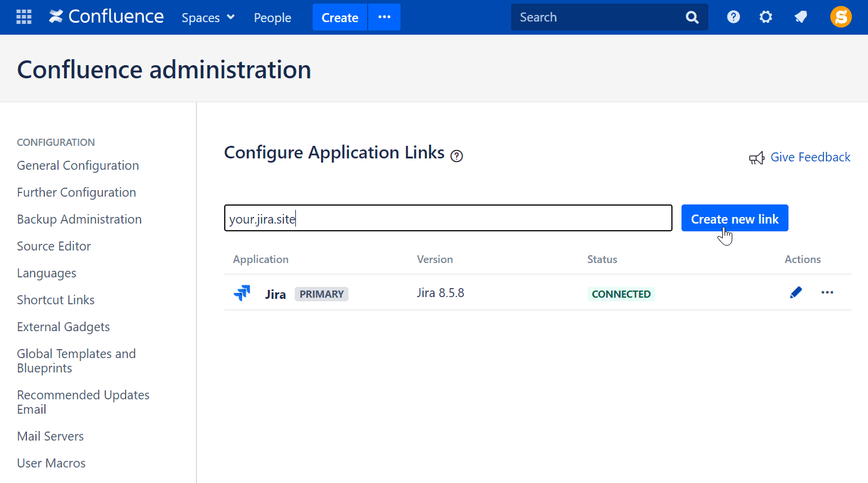This screenshot has height=483, width=868.
Task: Open the Create overflow ellipsis menu
Action: tap(384, 17)
